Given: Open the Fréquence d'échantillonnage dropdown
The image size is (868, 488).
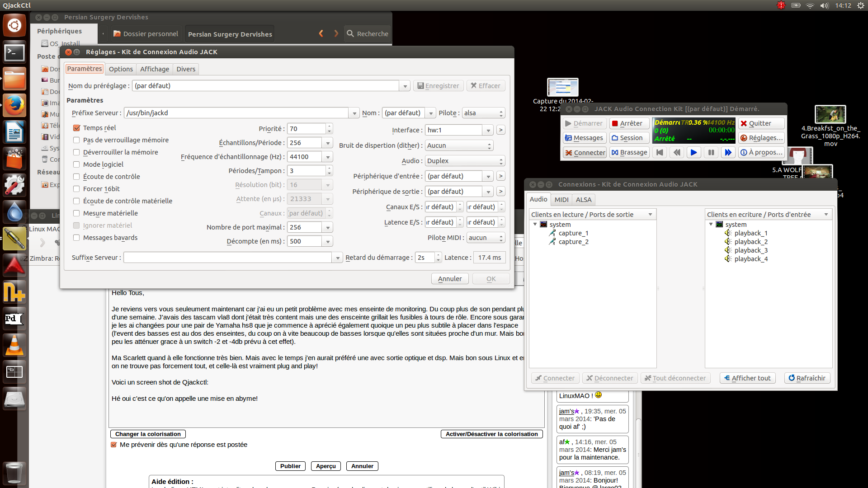Looking at the screenshot, I should point(328,157).
